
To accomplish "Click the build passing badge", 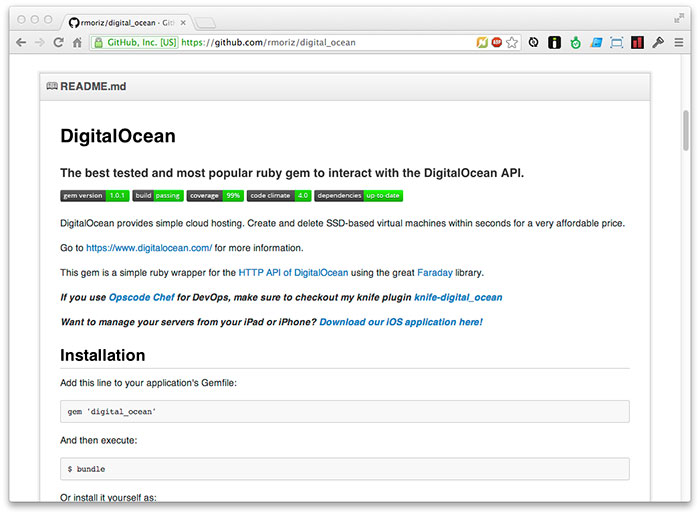I will [158, 195].
